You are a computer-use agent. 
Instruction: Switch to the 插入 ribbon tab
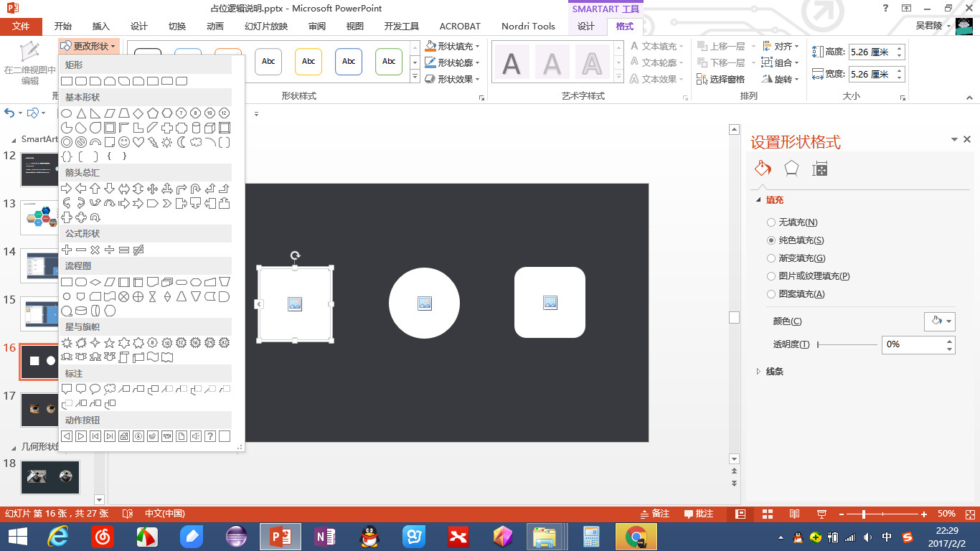(101, 27)
